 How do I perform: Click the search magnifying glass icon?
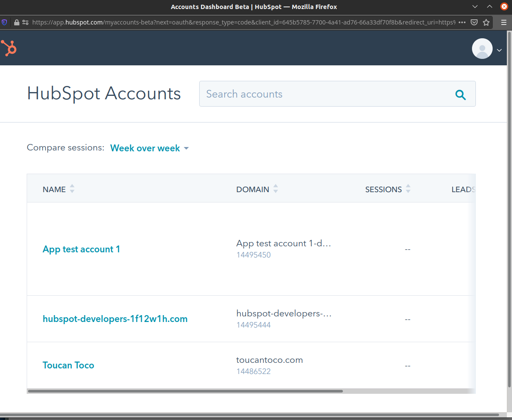[x=460, y=94]
